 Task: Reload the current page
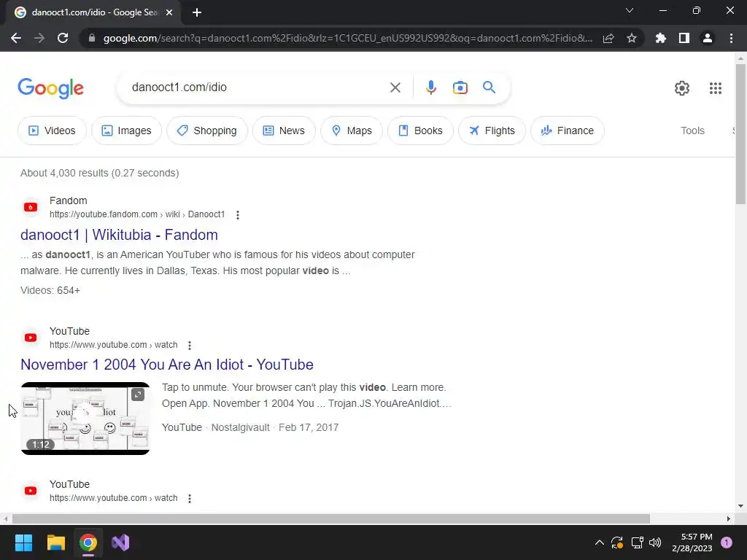pos(63,38)
